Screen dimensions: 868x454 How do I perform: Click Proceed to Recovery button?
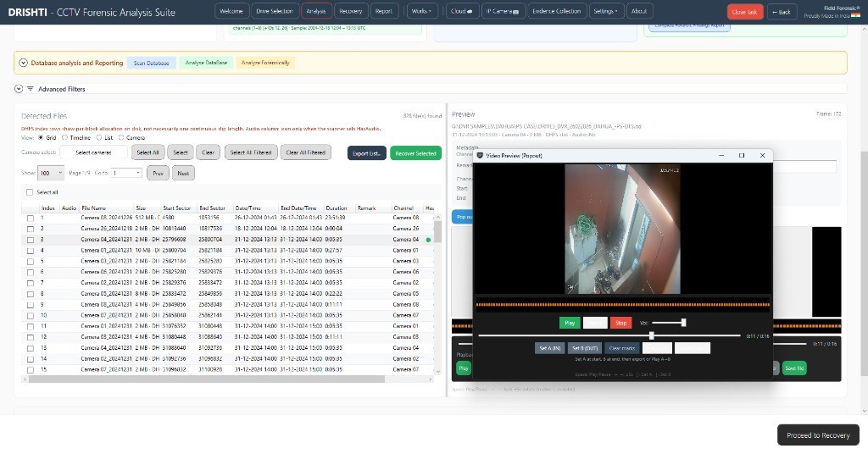(x=818, y=435)
